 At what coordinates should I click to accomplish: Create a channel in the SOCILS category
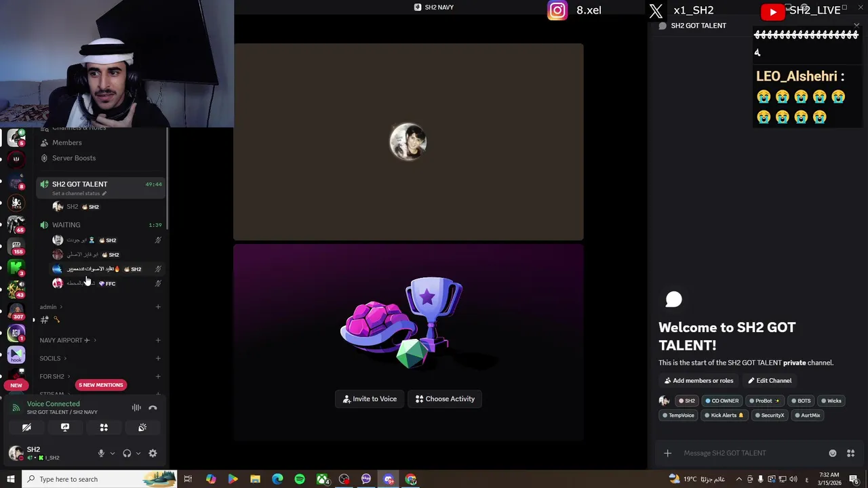point(158,359)
